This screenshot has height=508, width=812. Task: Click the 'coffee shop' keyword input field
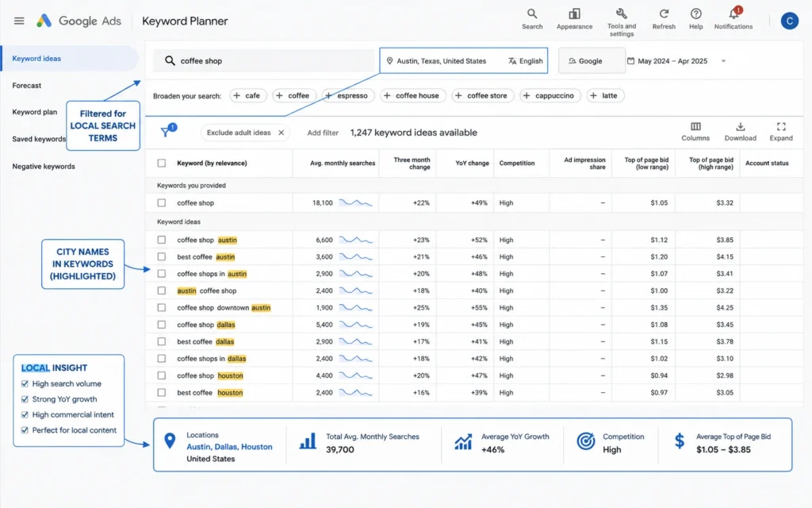[x=263, y=60]
